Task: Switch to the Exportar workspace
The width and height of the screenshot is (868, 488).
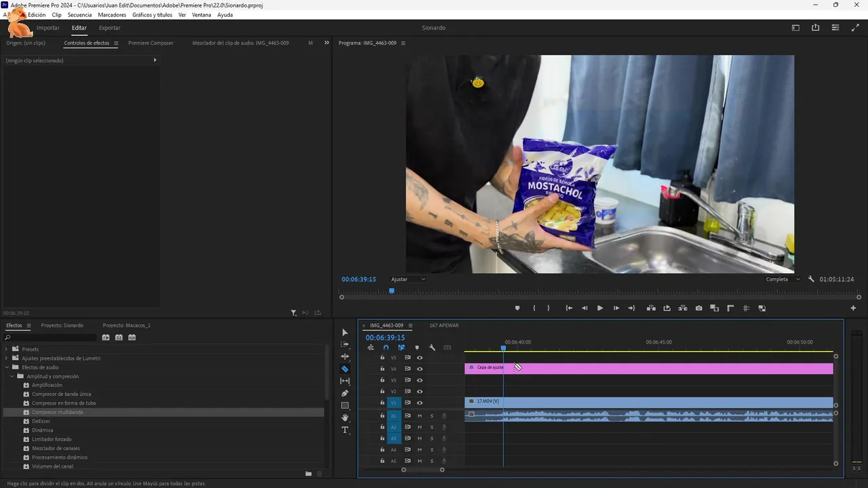Action: 109,28
